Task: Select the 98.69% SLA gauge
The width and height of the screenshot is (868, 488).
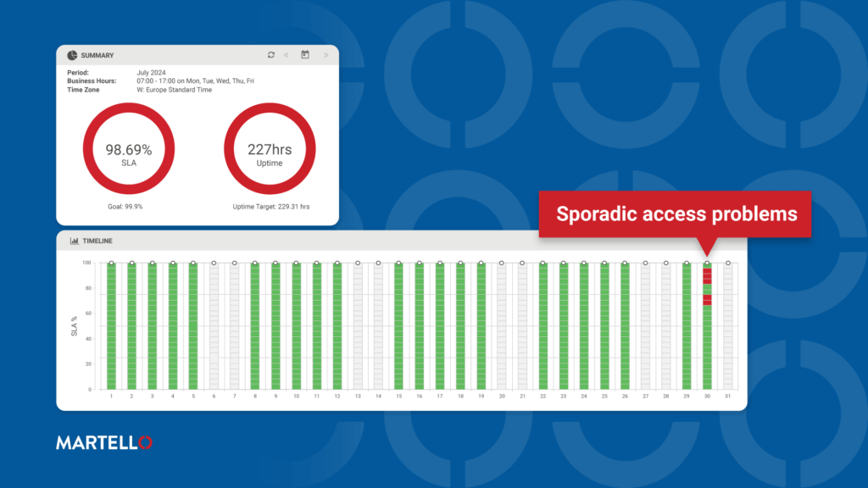Action: pyautogui.click(x=129, y=148)
